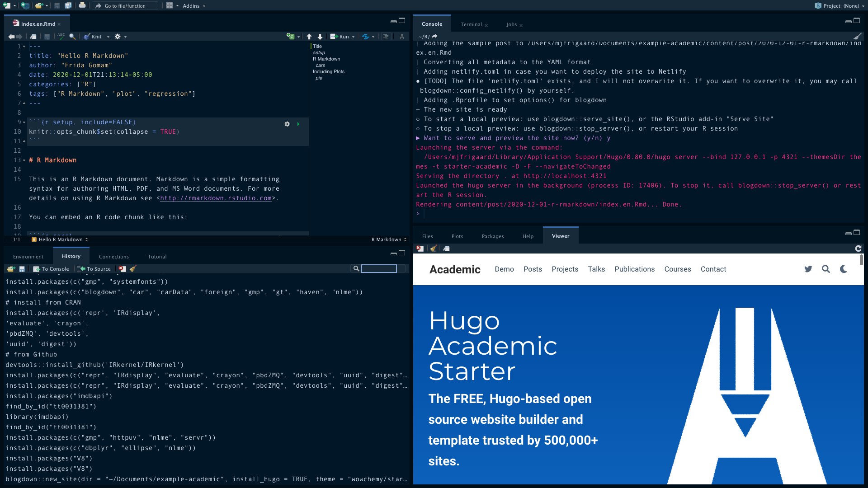Clear the console with the broom icon
The width and height of the screenshot is (868, 488).
pos(857,37)
